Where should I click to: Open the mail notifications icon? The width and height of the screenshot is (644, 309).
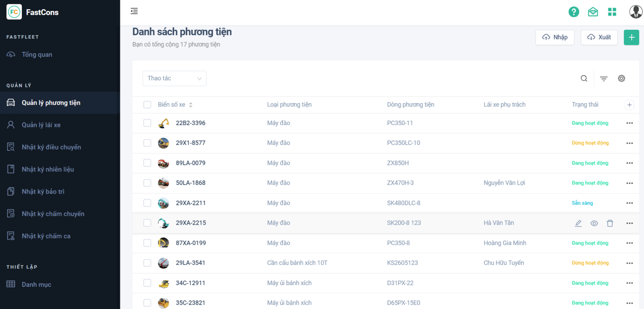pyautogui.click(x=593, y=12)
